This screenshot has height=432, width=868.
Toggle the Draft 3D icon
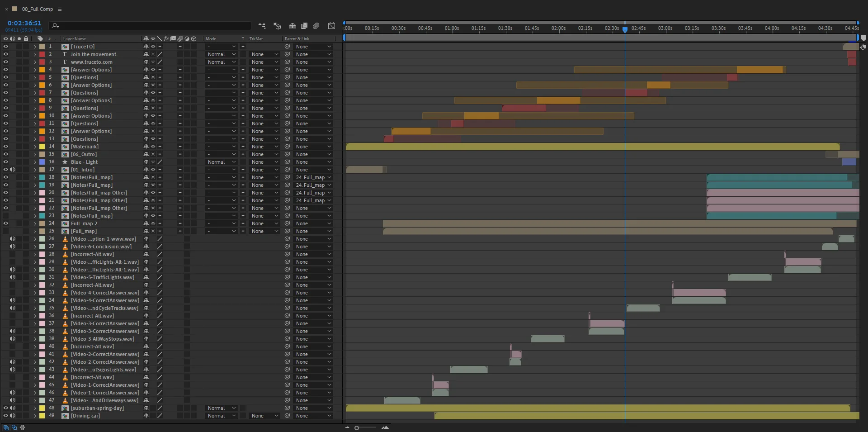(x=277, y=26)
